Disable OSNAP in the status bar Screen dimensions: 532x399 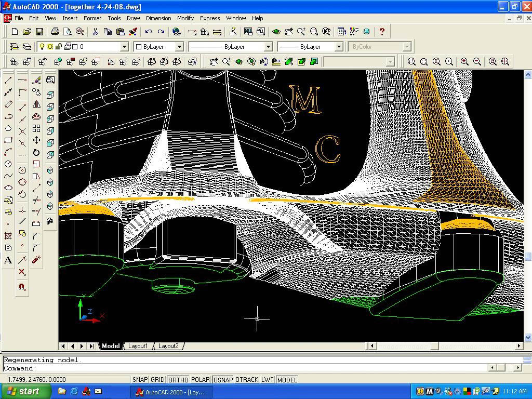pos(223,380)
